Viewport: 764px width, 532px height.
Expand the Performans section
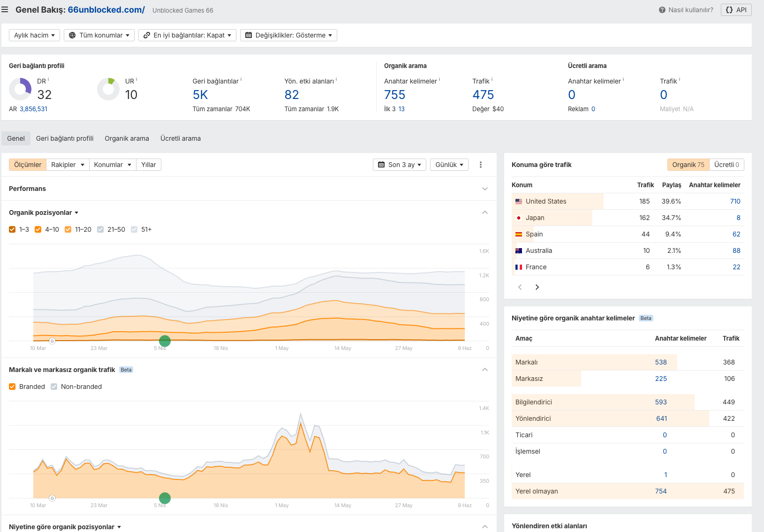(x=249, y=189)
